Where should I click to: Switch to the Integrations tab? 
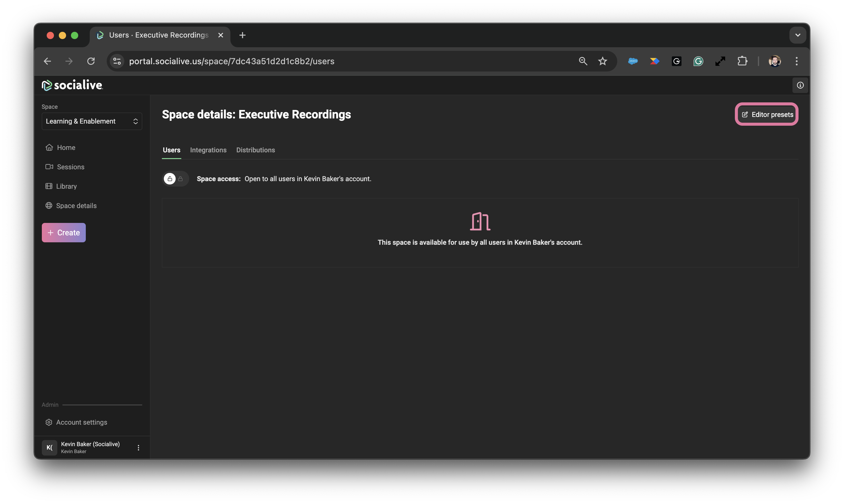pyautogui.click(x=208, y=150)
